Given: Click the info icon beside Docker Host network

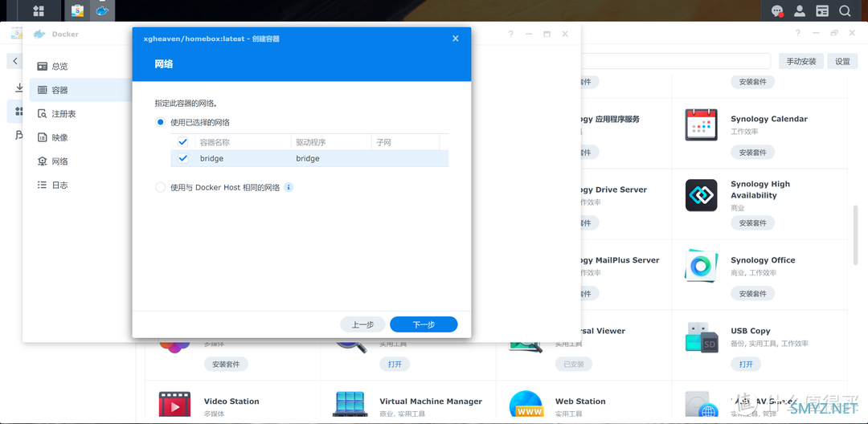Looking at the screenshot, I should point(289,187).
